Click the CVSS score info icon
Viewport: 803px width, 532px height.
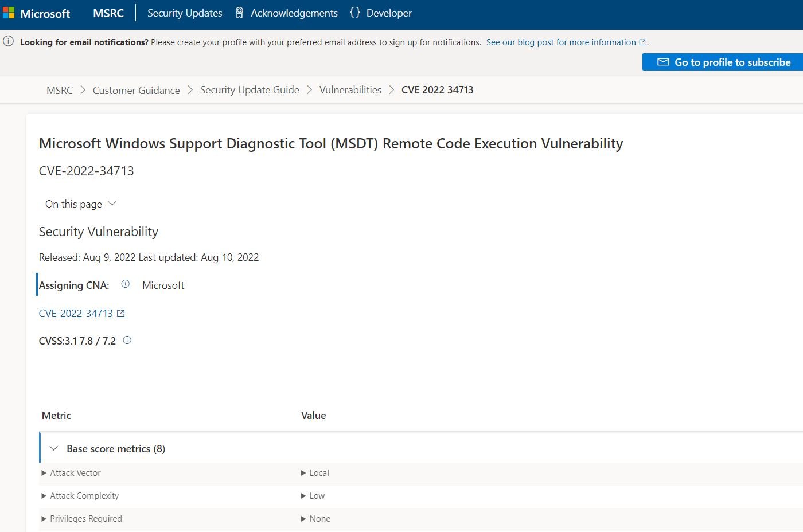[127, 340]
